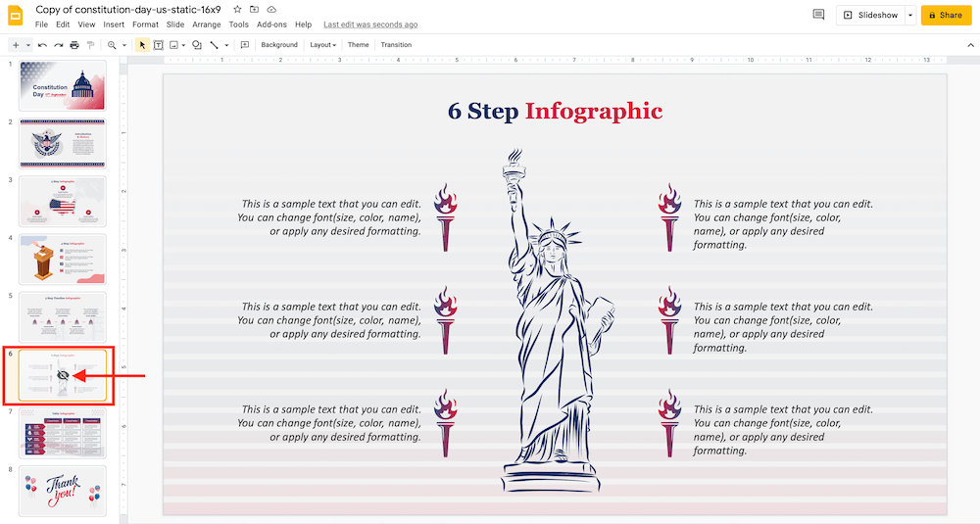Click the middle-left sample text block
The image size is (980, 524).
328,320
